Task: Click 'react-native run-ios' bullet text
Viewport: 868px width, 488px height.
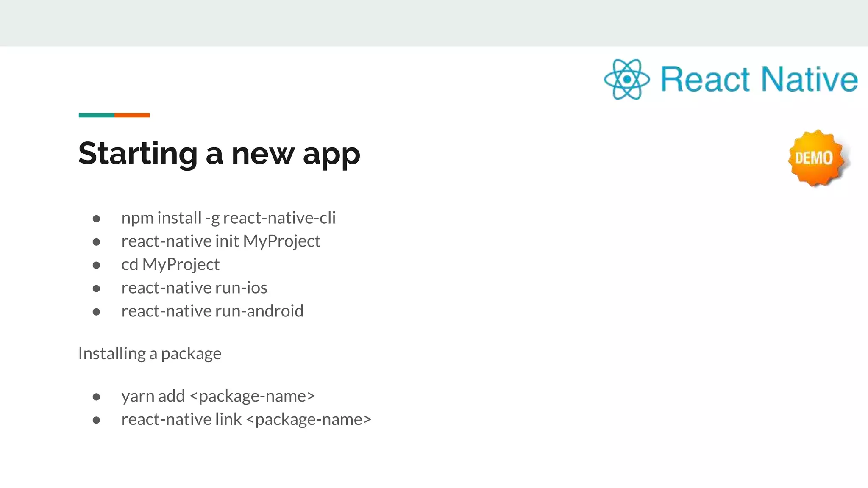Action: 194,288
